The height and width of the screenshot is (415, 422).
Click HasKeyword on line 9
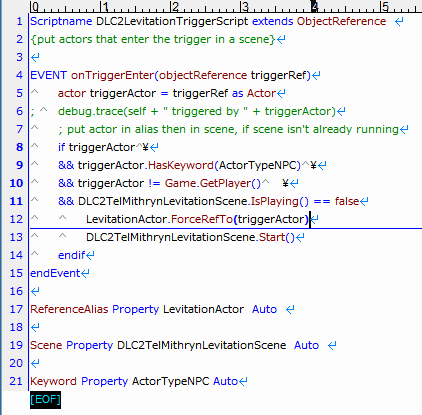click(x=181, y=165)
